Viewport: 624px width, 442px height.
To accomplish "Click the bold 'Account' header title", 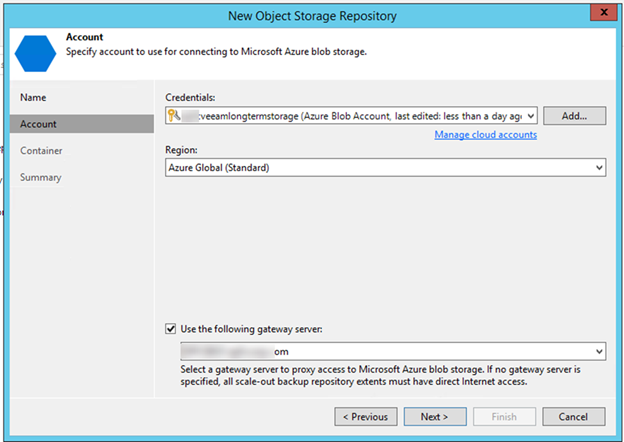I will [85, 37].
